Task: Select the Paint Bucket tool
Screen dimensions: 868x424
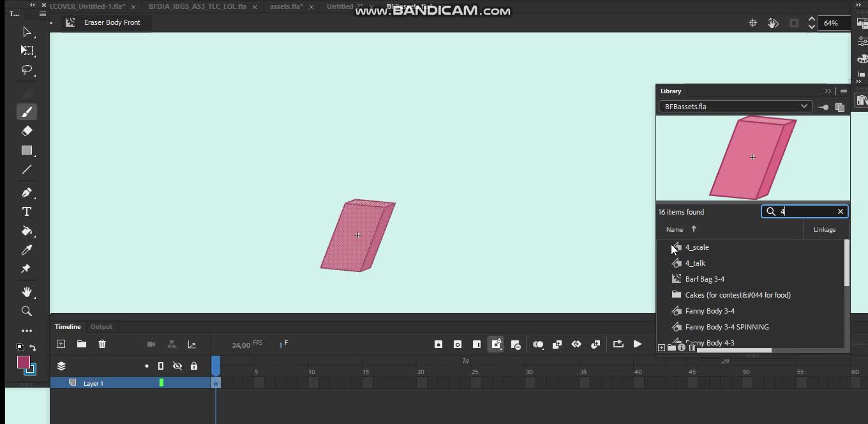Action: 27,231
